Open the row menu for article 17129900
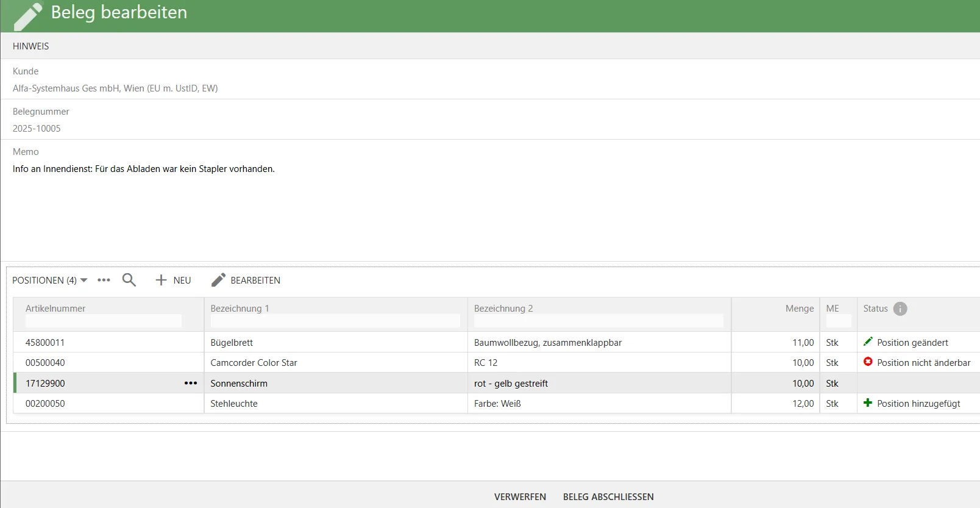Image resolution: width=980 pixels, height=508 pixels. pos(191,383)
